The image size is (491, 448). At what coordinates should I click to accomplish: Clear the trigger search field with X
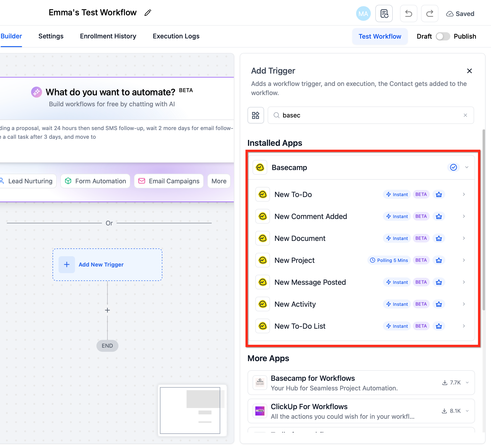click(465, 115)
